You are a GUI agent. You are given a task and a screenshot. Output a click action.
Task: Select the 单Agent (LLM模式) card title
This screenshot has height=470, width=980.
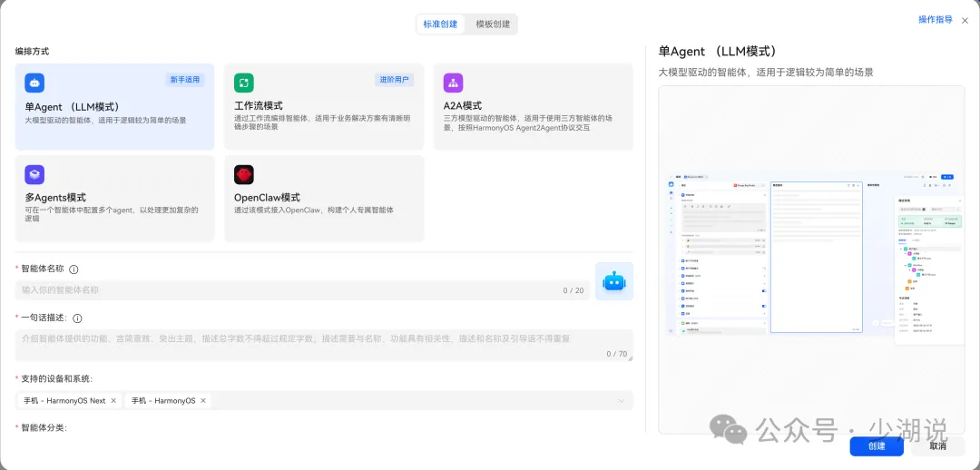pos(72,107)
